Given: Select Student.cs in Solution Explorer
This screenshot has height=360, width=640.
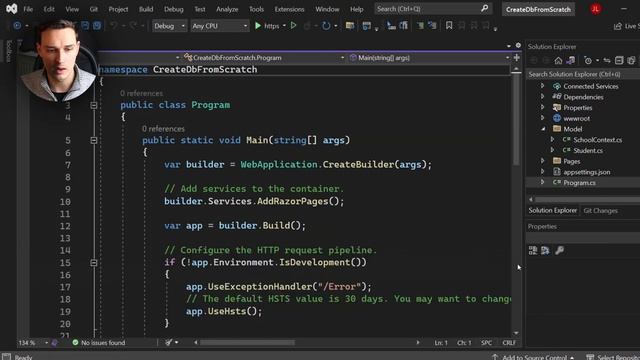Looking at the screenshot, I should (588, 151).
